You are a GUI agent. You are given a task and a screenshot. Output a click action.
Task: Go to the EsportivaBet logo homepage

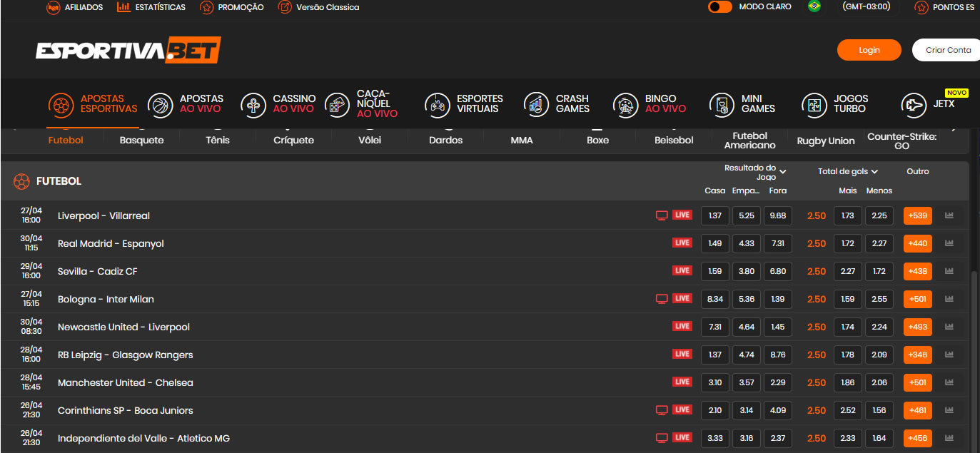point(128,50)
